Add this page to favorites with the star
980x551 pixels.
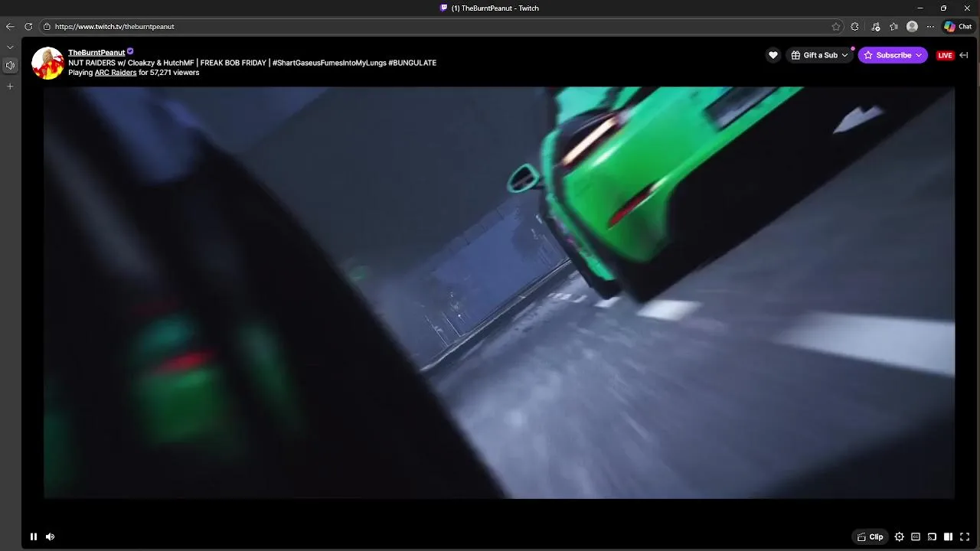836,26
